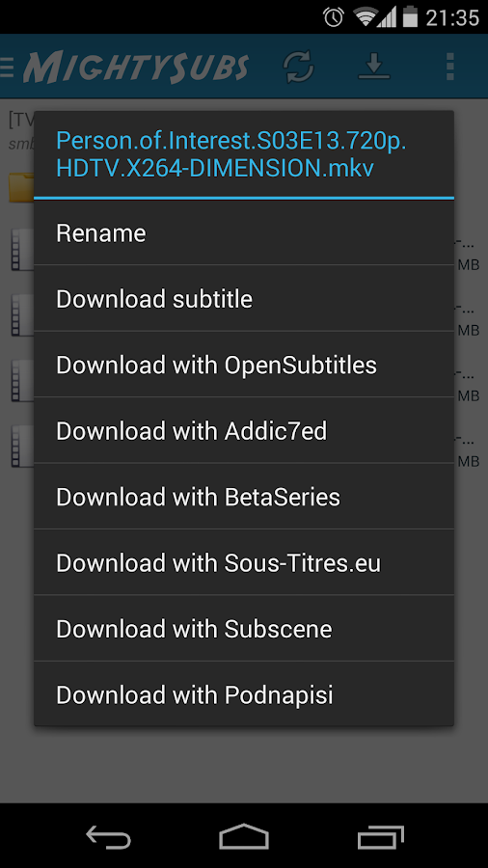Select Rename from the context menu
This screenshot has width=488, height=868.
click(x=244, y=233)
